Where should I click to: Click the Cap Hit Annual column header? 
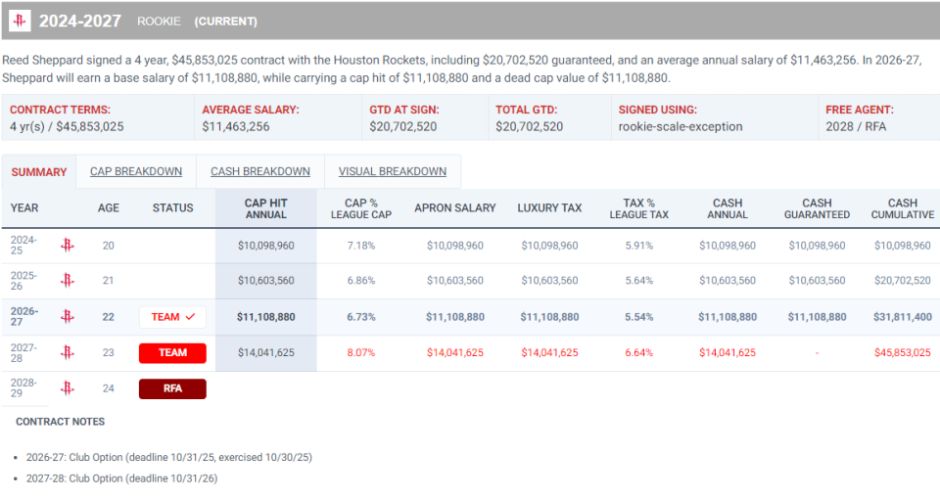point(266,209)
